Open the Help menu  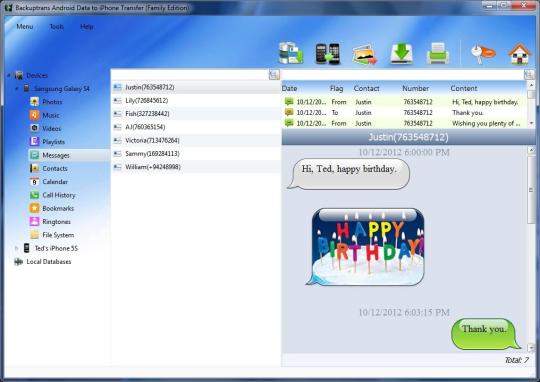coord(87,27)
